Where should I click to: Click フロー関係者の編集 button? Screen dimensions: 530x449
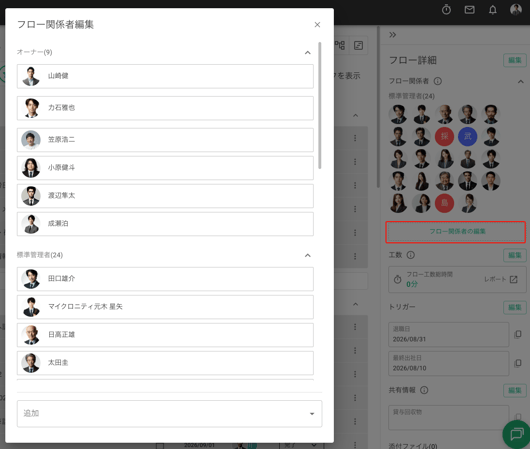[x=456, y=232]
